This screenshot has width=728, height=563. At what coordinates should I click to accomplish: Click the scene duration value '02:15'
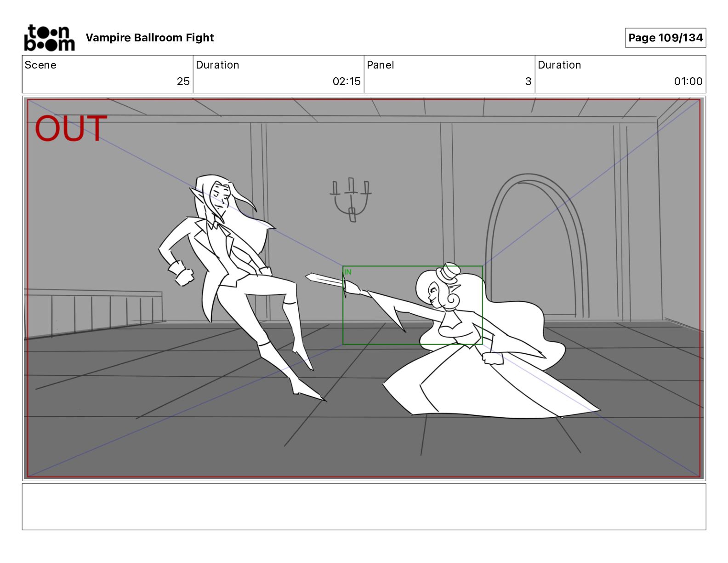347,81
